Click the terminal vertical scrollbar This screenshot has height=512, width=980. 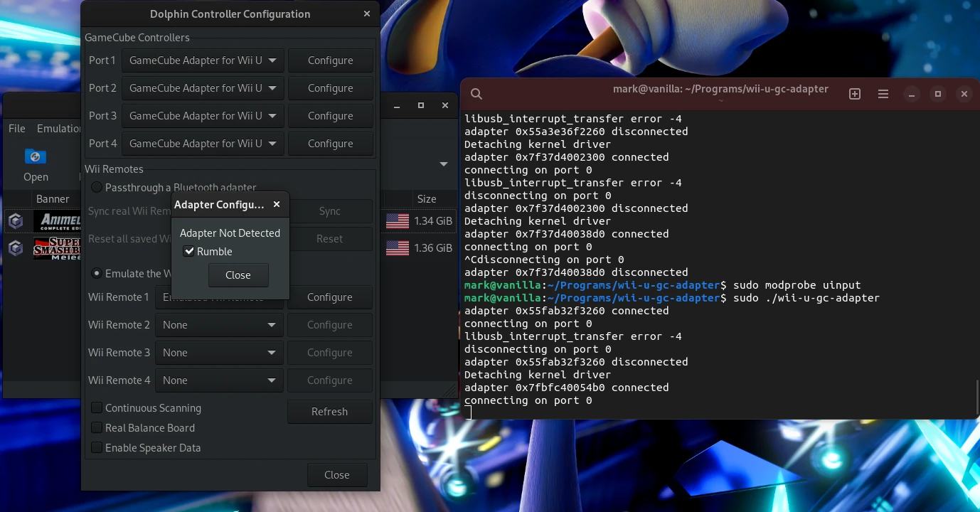[977, 398]
